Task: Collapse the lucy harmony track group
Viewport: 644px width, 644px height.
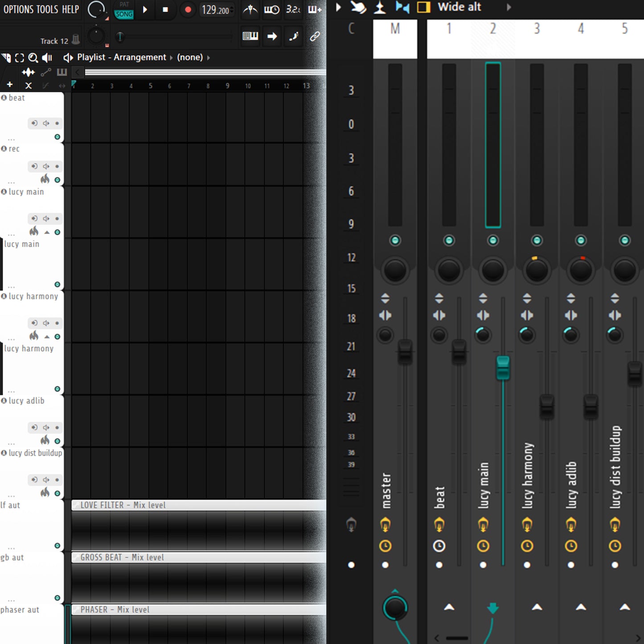Action: click(47, 337)
